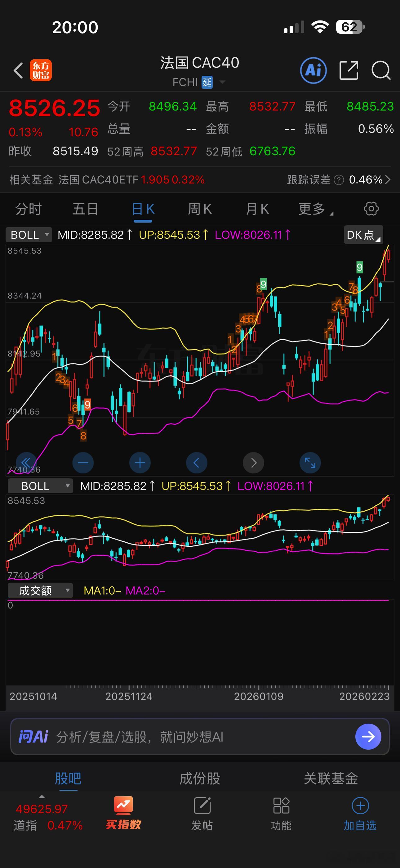The width and height of the screenshot is (400, 868).
Task: Tap date label 20251124 on time axis
Action: coord(129,696)
